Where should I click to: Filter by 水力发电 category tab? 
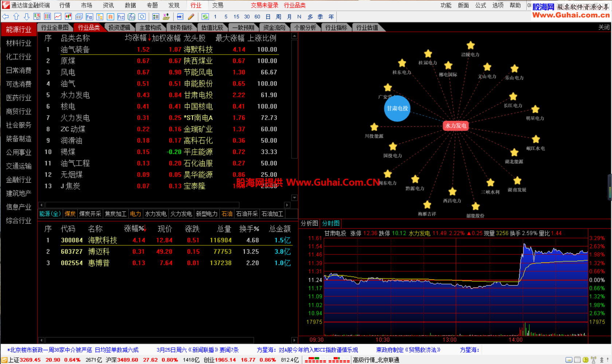[x=156, y=214]
